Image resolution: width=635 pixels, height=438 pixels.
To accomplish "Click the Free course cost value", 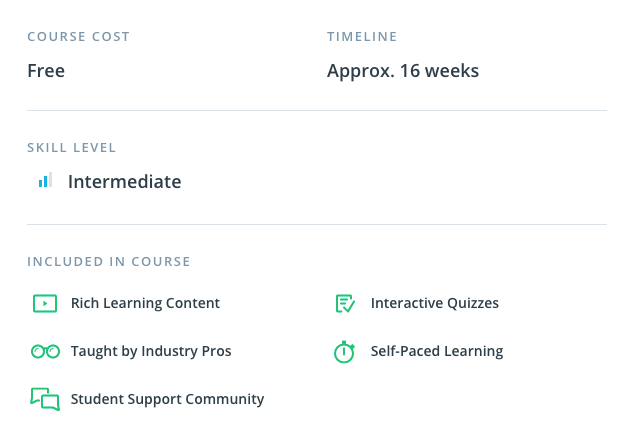I will [46, 71].
